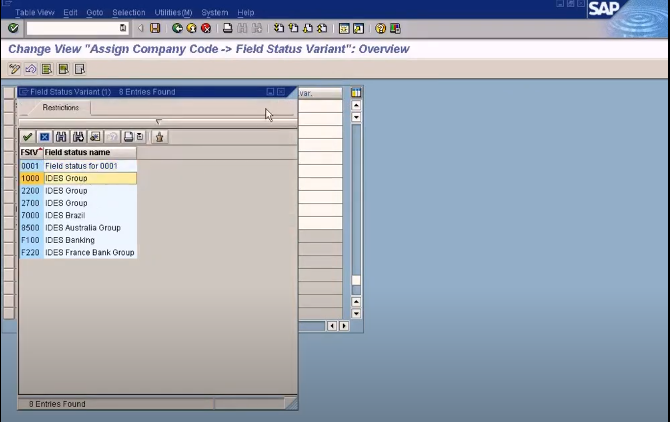The width and height of the screenshot is (670, 422).
Task: Click the Save floppy disk icon
Action: (155, 29)
